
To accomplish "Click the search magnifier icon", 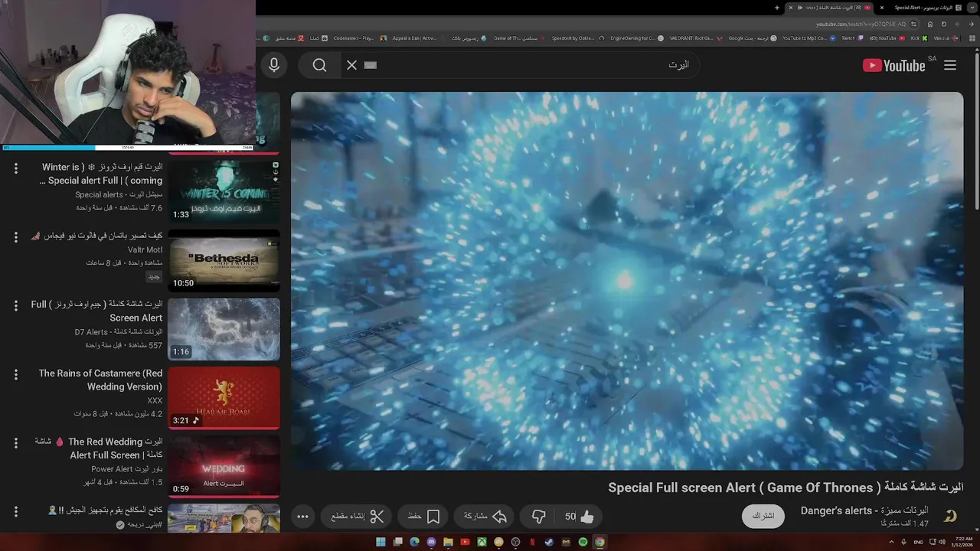I will click(x=319, y=65).
